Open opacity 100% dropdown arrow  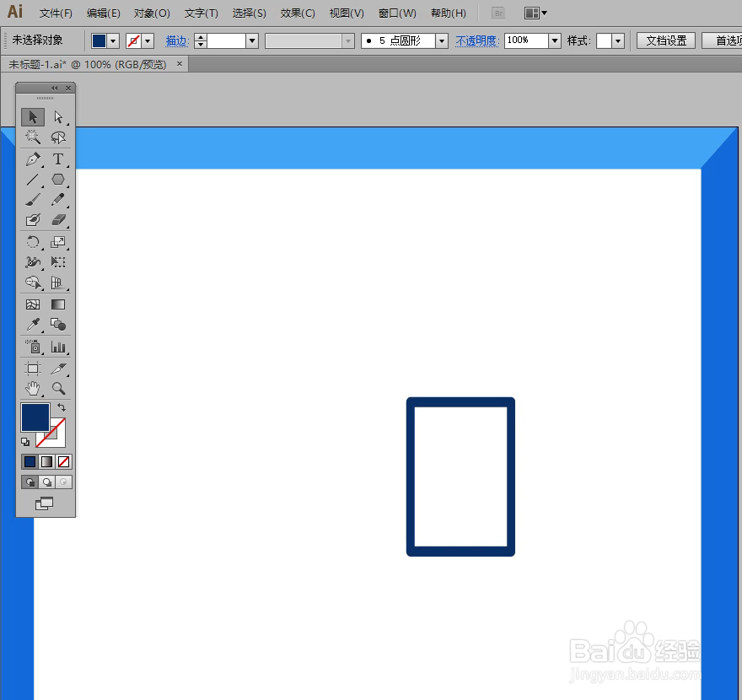point(555,41)
